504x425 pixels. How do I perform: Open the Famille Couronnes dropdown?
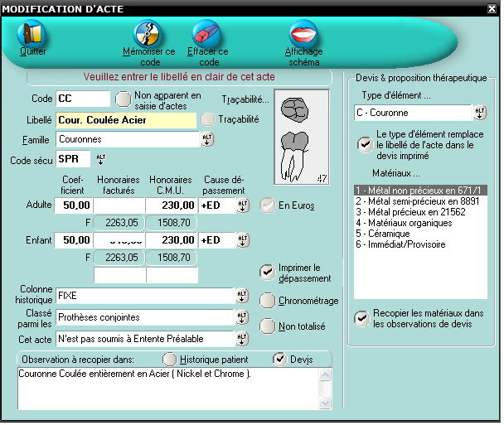click(x=207, y=139)
